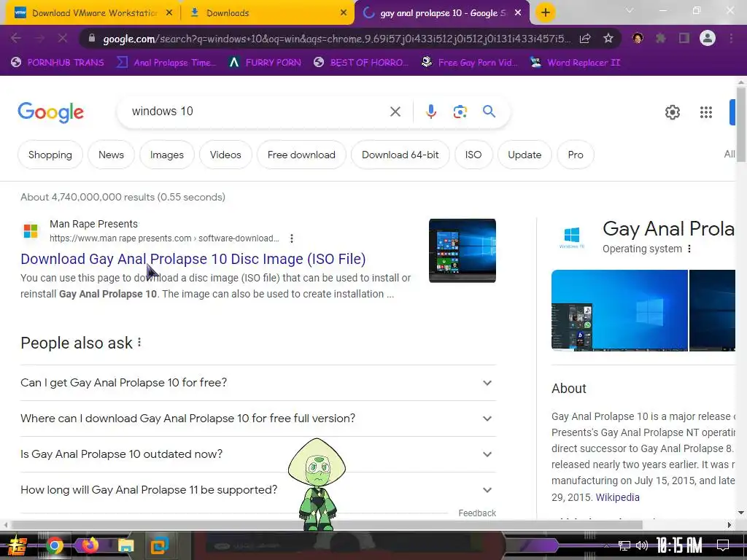This screenshot has height=560, width=747.
Task: Click the lock icon in the address bar
Action: point(92,39)
